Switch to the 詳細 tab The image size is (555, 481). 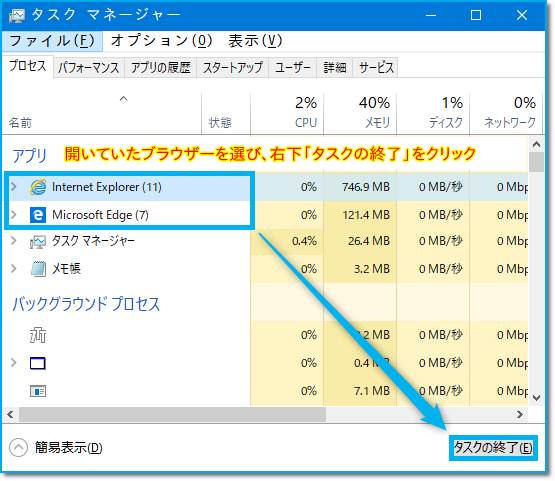334,68
